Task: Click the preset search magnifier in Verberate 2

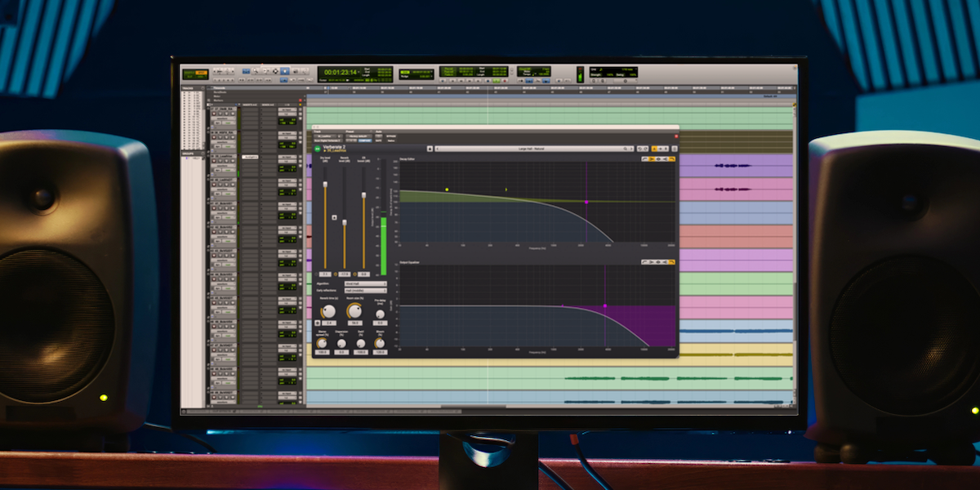Action: 625,149
